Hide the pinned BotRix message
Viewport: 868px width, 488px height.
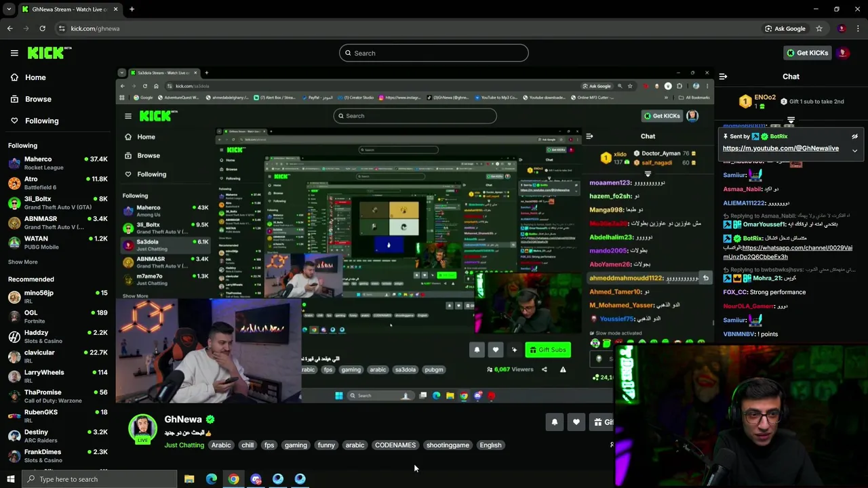(854, 136)
